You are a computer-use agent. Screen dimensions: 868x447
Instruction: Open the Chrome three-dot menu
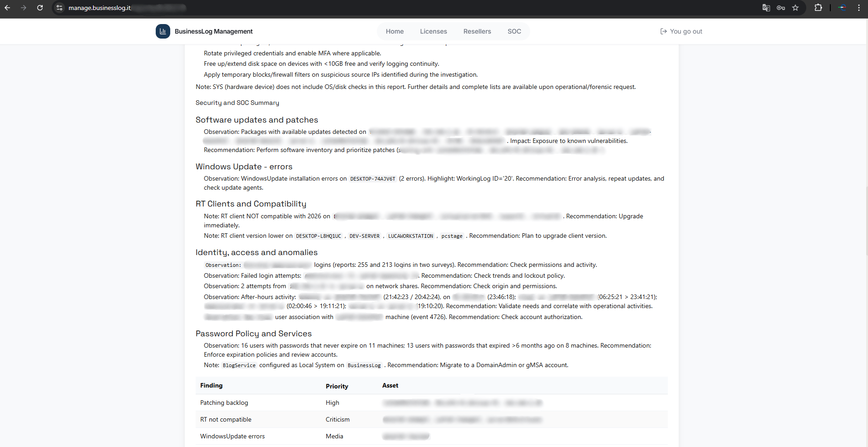click(x=859, y=8)
